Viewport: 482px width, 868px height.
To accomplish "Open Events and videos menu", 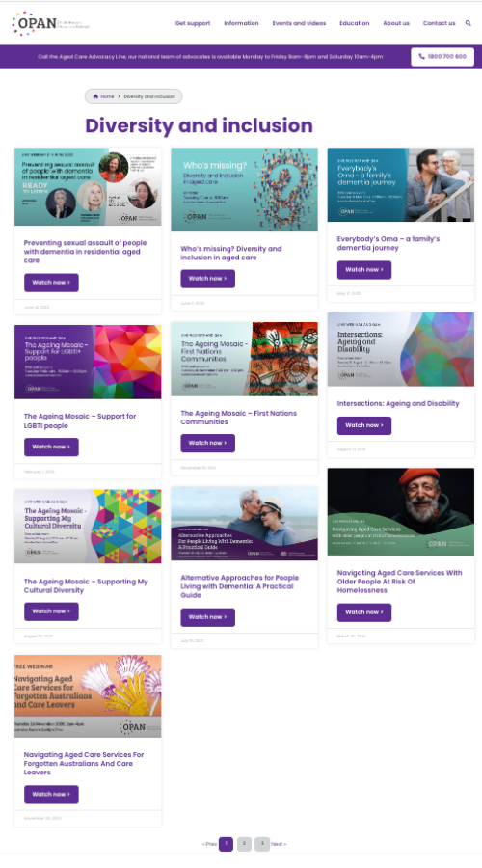I will 299,23.
